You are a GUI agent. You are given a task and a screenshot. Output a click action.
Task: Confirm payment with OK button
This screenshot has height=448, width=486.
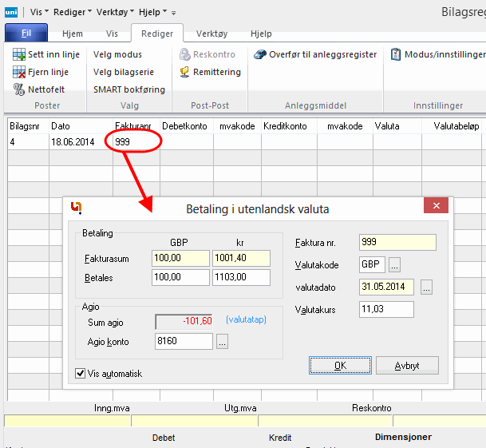[x=341, y=365]
